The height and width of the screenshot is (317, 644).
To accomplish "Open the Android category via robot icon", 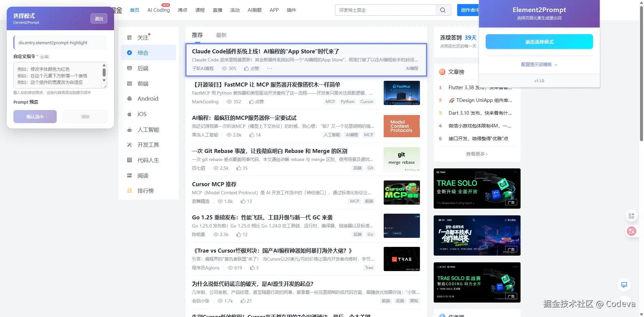I will point(129,99).
